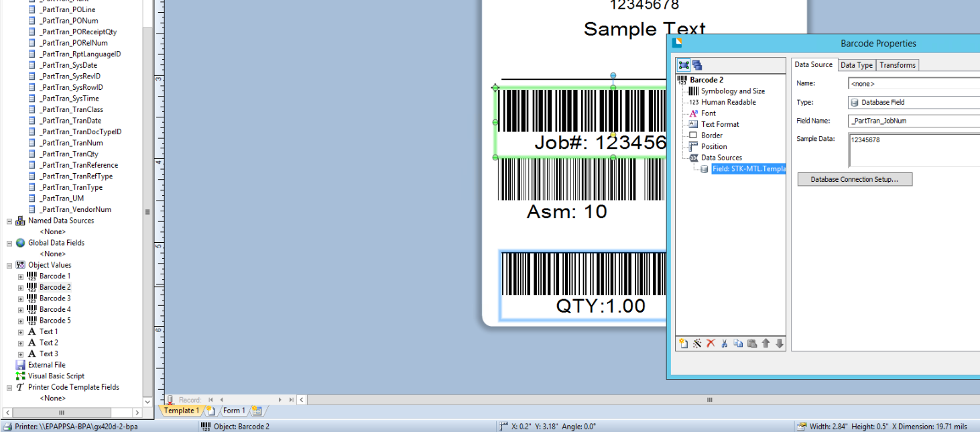Select Field: STK-MTL.Templa tree entry
Image resolution: width=980 pixels, height=432 pixels.
[x=748, y=169]
